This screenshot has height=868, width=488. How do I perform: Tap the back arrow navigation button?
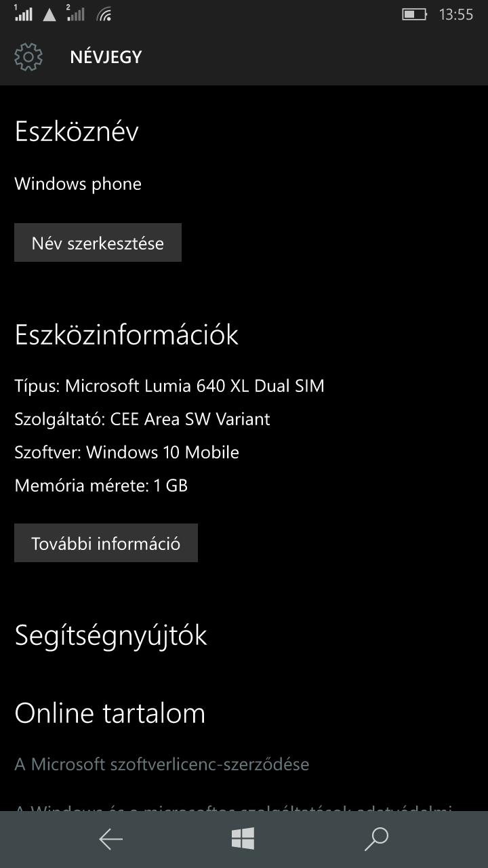tap(110, 840)
